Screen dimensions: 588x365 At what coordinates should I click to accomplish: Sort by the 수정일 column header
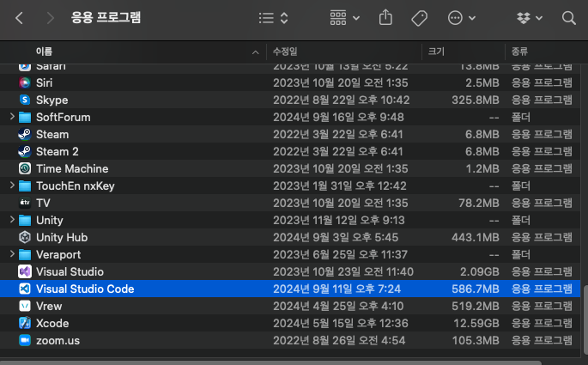(x=285, y=52)
